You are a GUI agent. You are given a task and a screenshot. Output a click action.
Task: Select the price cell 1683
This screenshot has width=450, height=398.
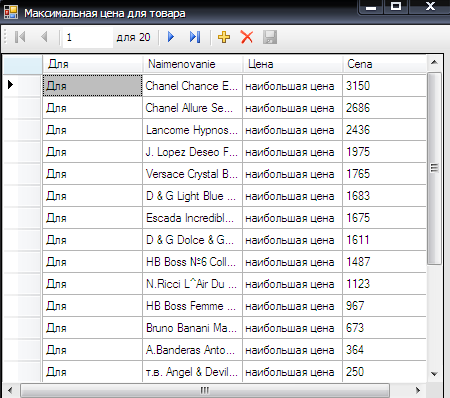point(384,196)
